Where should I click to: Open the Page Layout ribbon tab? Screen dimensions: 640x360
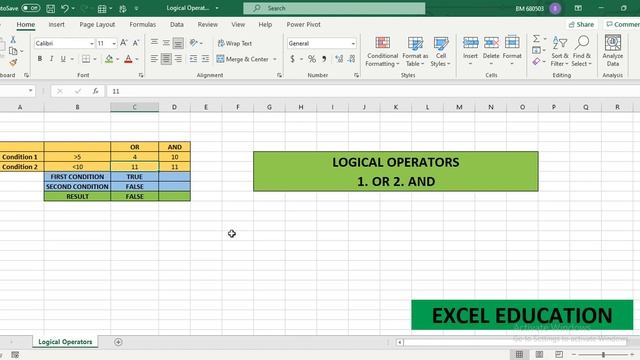[x=97, y=24]
